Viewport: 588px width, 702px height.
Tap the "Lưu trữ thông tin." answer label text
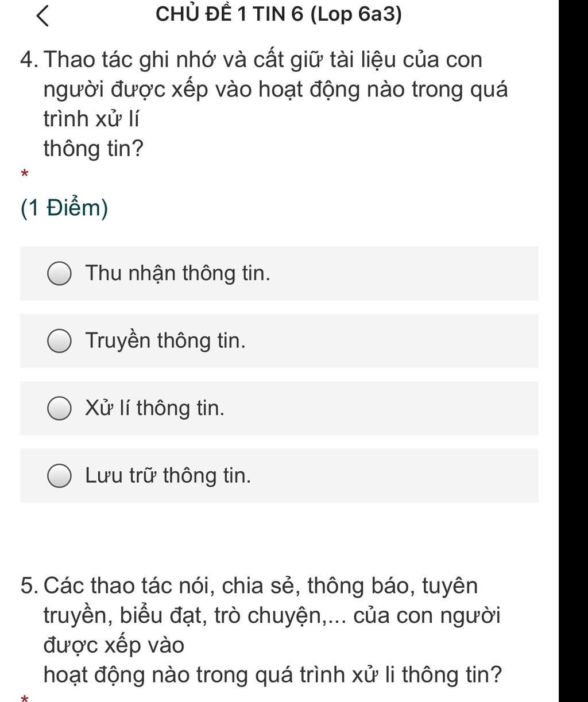click(x=168, y=476)
